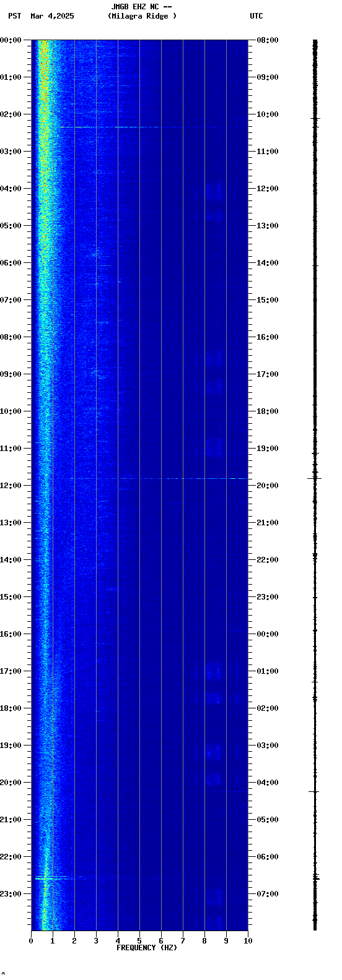The image size is (342, 980).
Task: Click the 11:00 UTC time label
Action: pos(268,152)
